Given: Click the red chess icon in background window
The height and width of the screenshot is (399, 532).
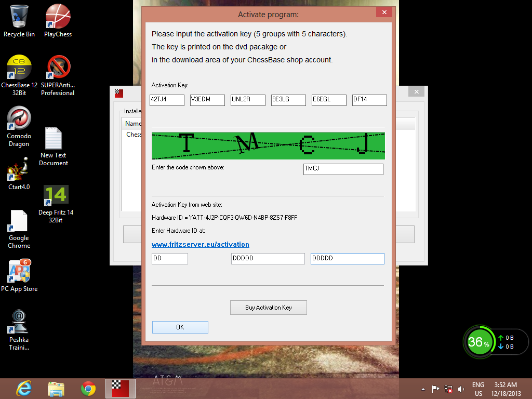Looking at the screenshot, I should pos(119,94).
